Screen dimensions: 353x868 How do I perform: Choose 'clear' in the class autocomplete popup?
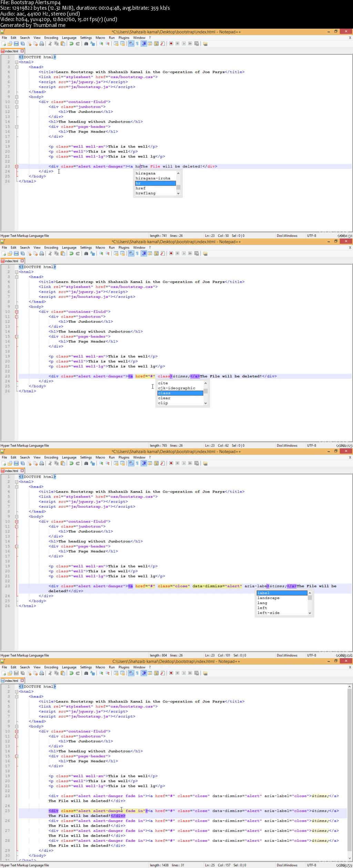coord(180,398)
